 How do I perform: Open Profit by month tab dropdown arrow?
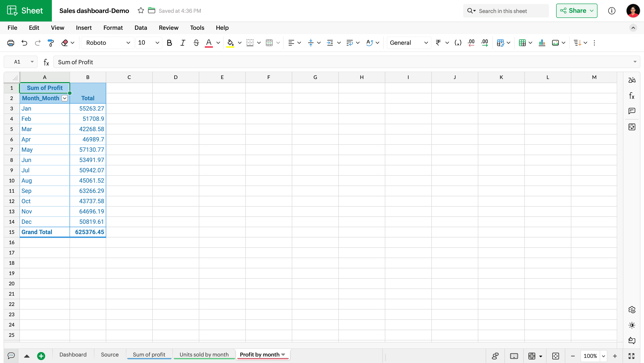tap(283, 355)
